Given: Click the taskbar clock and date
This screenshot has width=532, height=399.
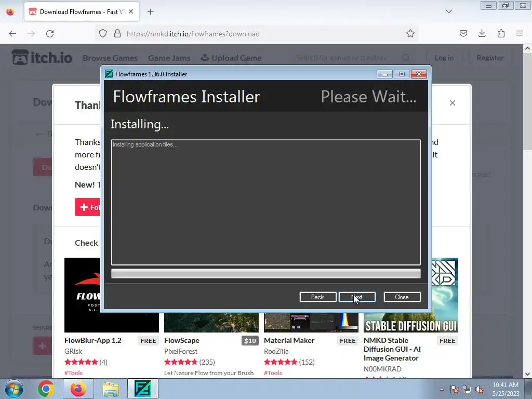Looking at the screenshot, I should coord(506,389).
